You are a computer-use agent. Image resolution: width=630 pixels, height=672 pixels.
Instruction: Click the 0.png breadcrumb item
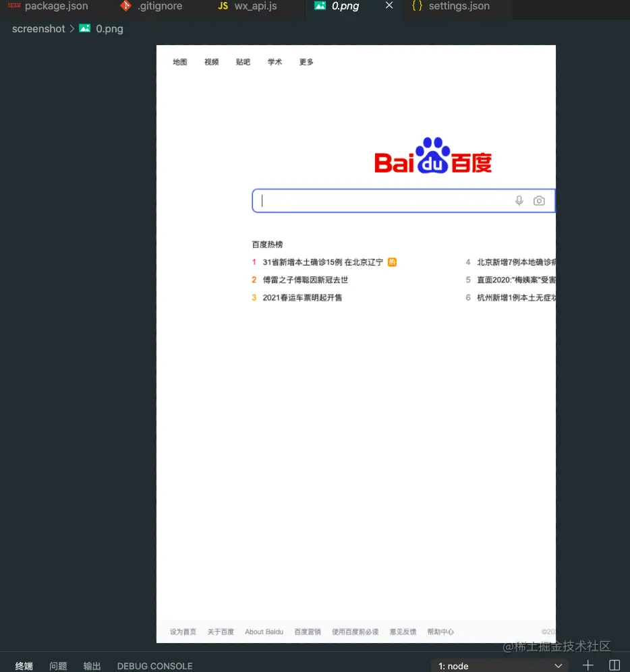pyautogui.click(x=109, y=29)
